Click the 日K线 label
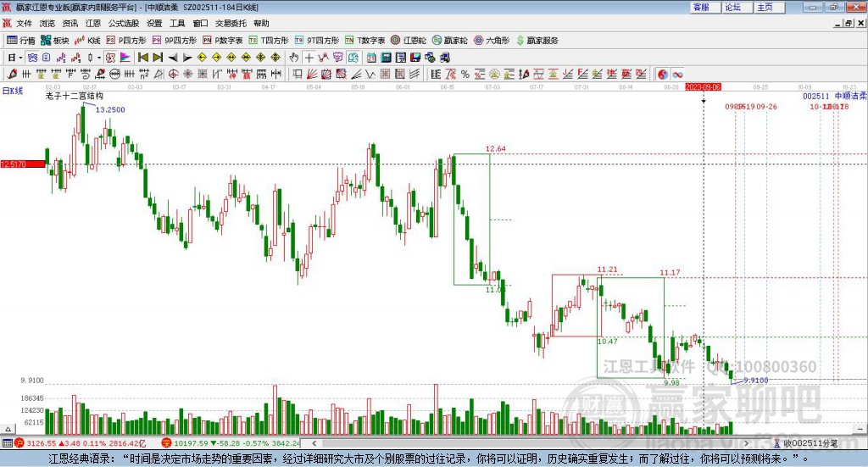Image resolution: width=868 pixels, height=467 pixels. pyautogui.click(x=13, y=91)
